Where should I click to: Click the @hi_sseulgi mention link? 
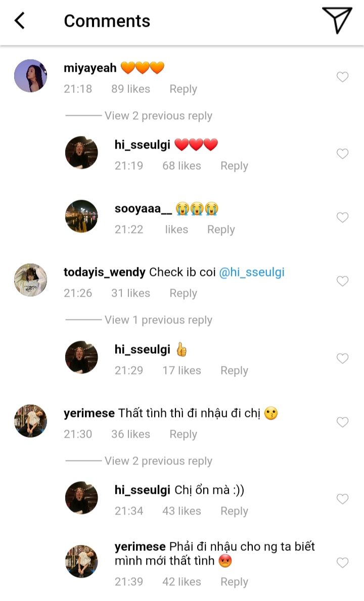(x=251, y=272)
